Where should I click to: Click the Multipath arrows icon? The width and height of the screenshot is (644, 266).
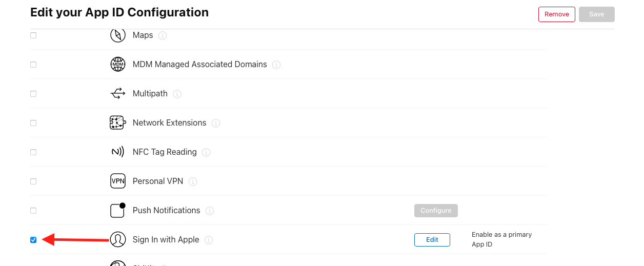coord(118,94)
